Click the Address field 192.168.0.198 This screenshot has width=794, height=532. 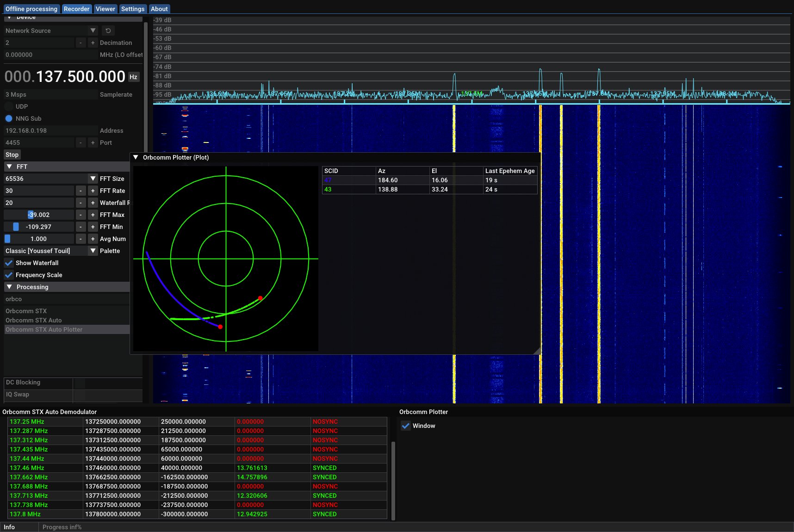point(51,130)
